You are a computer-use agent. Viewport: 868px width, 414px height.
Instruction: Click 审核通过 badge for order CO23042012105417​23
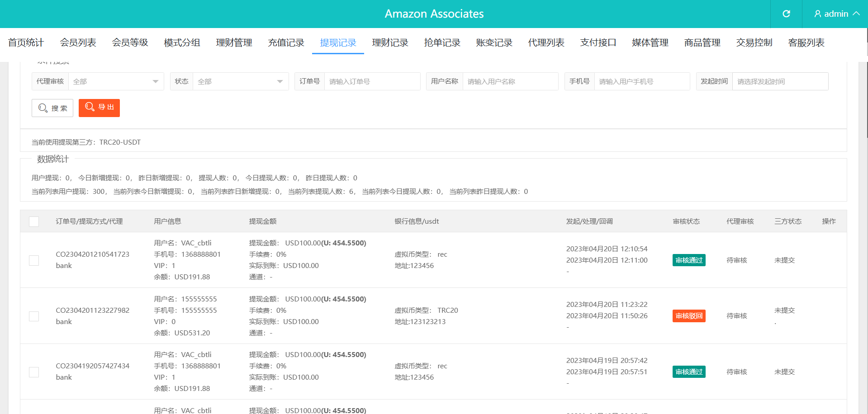[689, 260]
